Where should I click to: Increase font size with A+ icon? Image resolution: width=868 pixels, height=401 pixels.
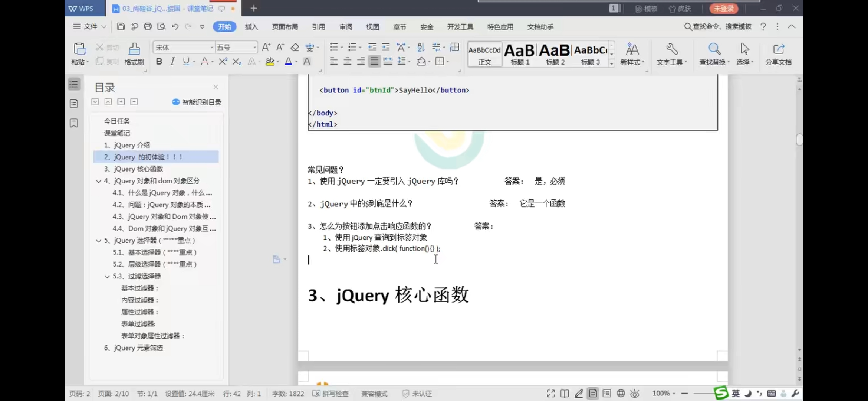[266, 47]
